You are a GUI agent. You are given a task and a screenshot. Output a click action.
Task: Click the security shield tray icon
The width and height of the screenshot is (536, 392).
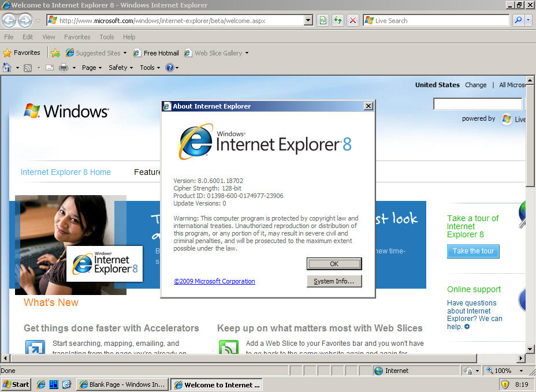pos(505,384)
